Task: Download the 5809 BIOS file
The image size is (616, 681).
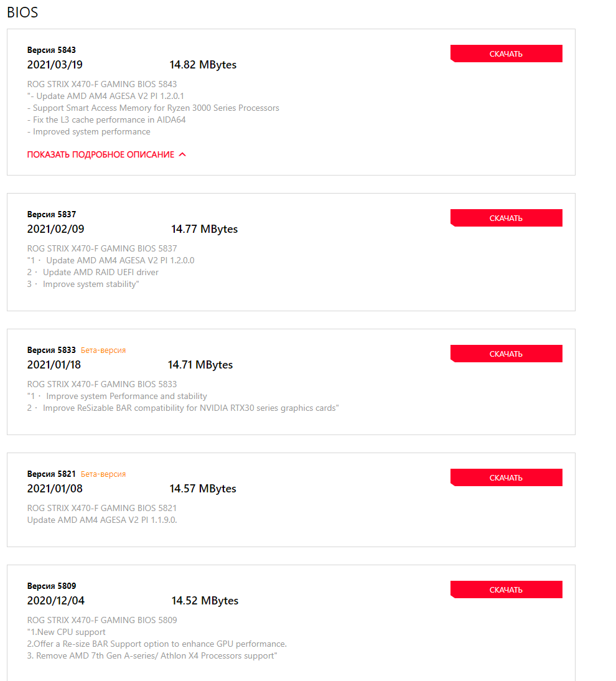Action: pos(506,589)
